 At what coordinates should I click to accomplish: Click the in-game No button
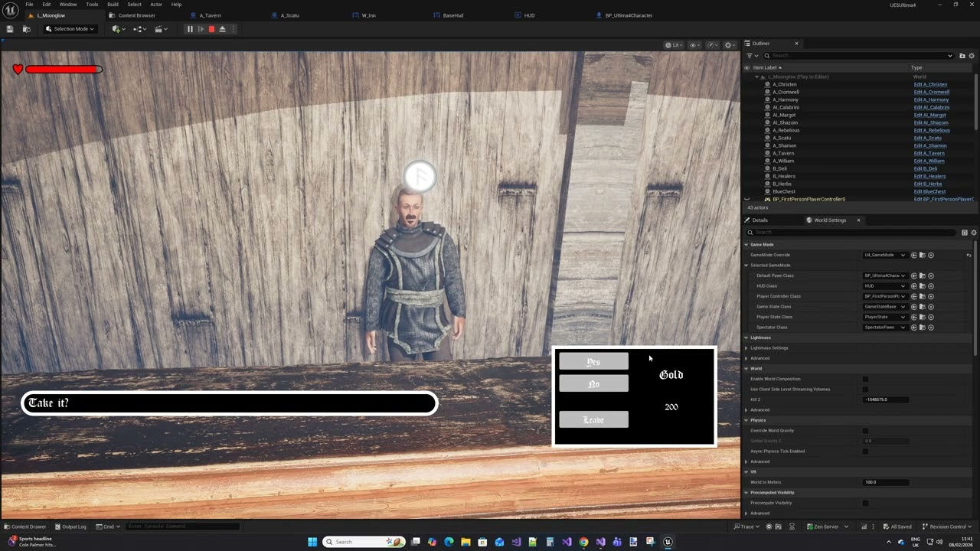pos(593,383)
